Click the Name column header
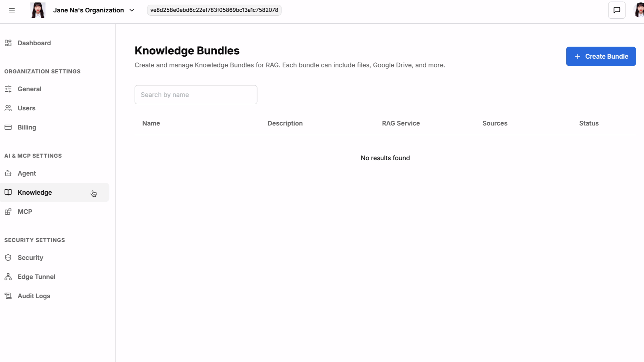The height and width of the screenshot is (362, 644). [x=151, y=123]
